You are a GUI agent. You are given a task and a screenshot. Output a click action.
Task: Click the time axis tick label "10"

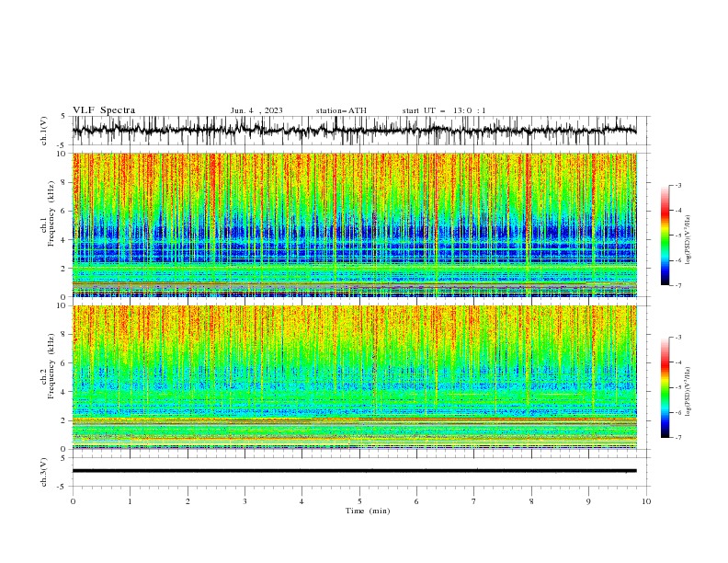click(646, 501)
